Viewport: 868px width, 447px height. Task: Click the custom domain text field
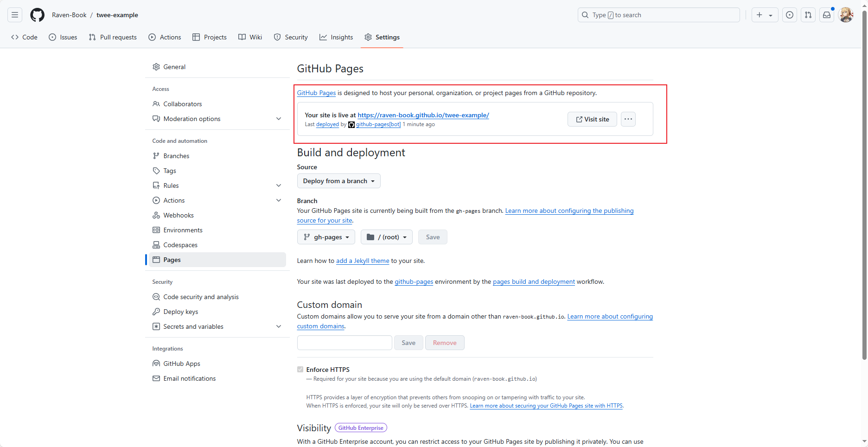(x=345, y=343)
